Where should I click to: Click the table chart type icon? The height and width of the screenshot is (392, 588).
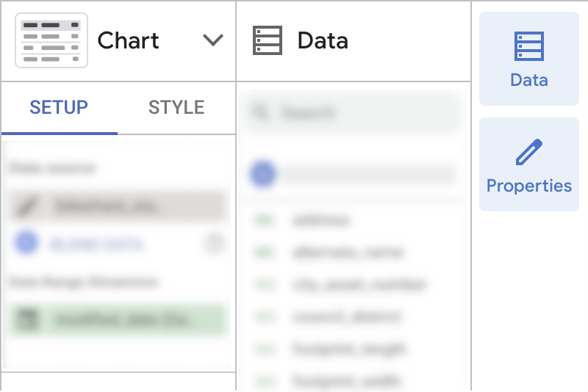pyautogui.click(x=51, y=40)
